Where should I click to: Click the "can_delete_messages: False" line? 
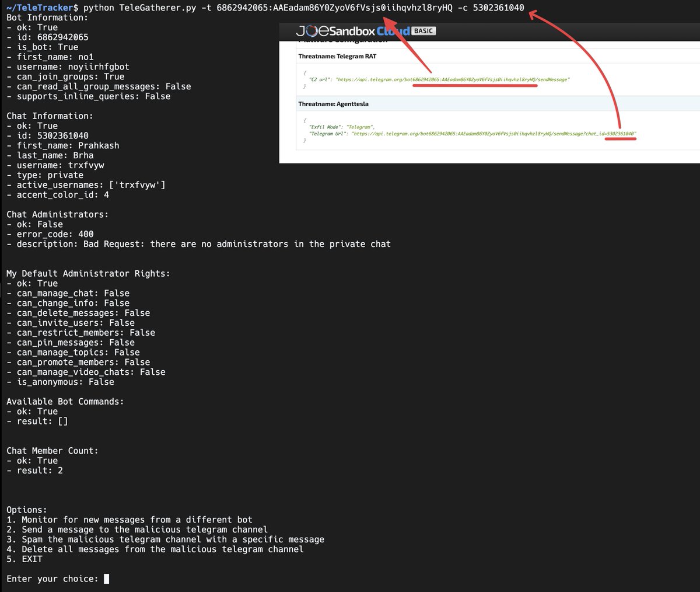(x=78, y=314)
